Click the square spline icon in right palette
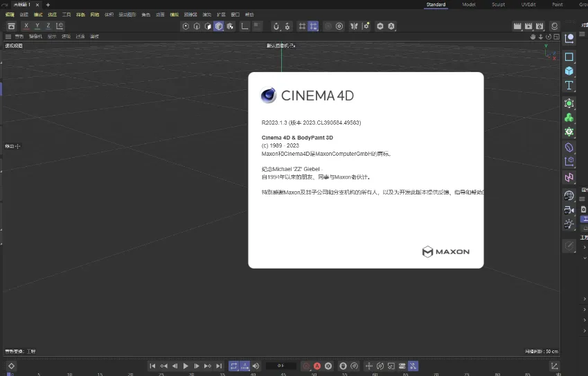This screenshot has width=588, height=376. (569, 57)
